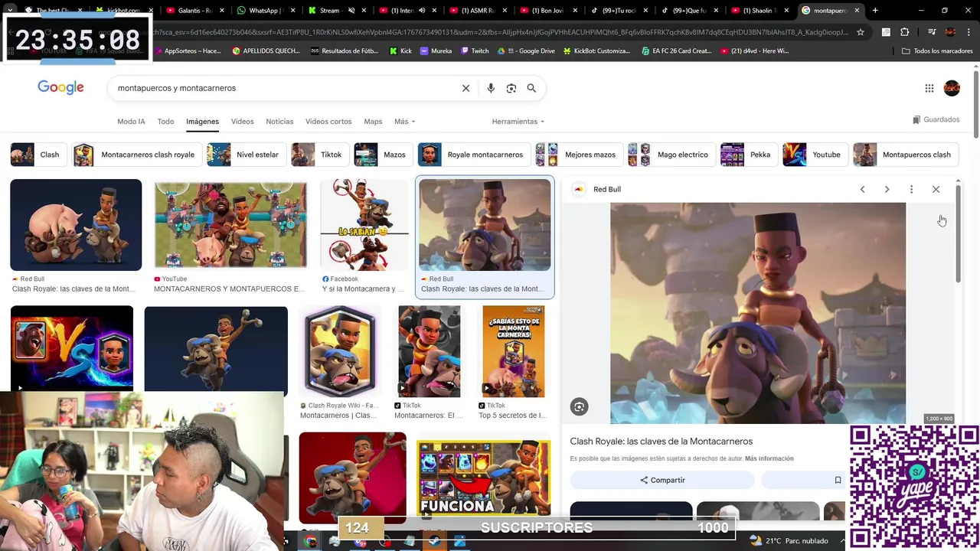This screenshot has width=980, height=551.
Task: Select the 'Nivel estelar' filter chip
Action: tap(247, 155)
